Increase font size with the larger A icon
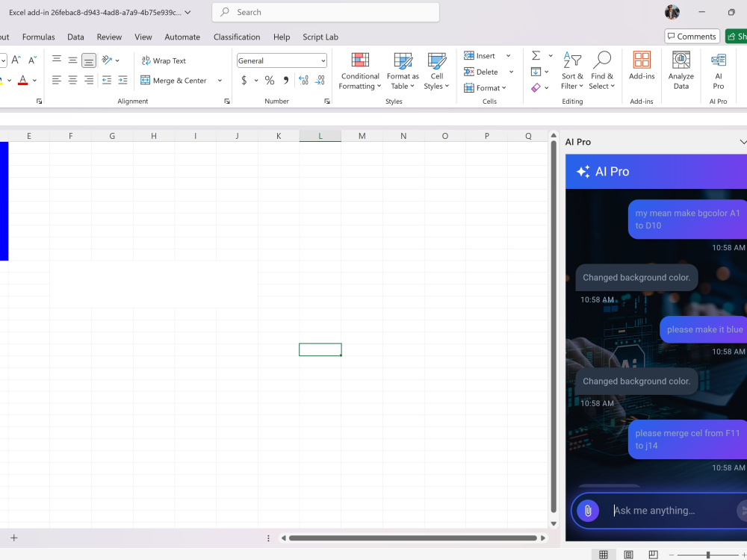This screenshot has width=747, height=560. click(16, 60)
